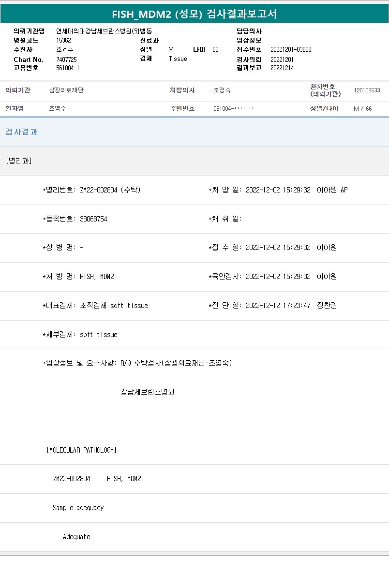Click the 'Adequate' result text
389x588 pixels.
click(76, 537)
